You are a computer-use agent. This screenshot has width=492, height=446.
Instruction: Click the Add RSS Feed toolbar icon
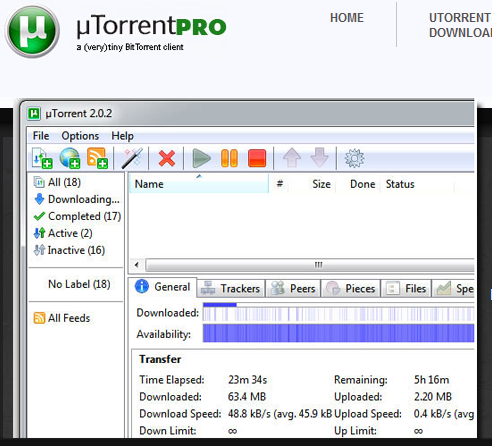(x=97, y=158)
